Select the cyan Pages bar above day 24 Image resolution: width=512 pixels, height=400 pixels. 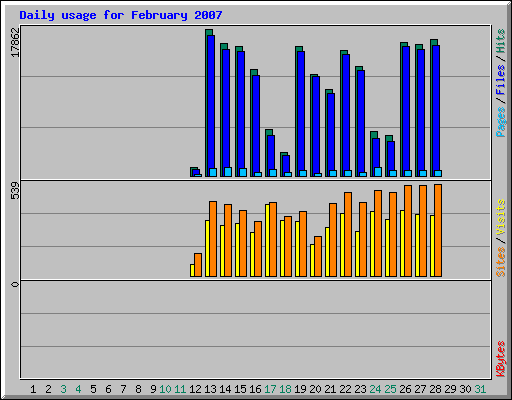pyautogui.click(x=378, y=172)
